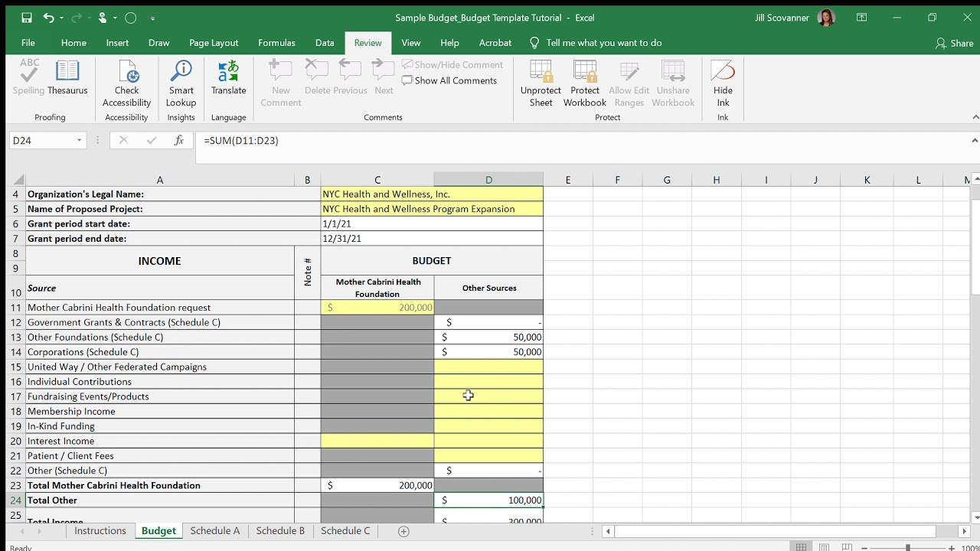Switch to Instructions sheet tab
The height and width of the screenshot is (551, 980).
[x=100, y=531]
